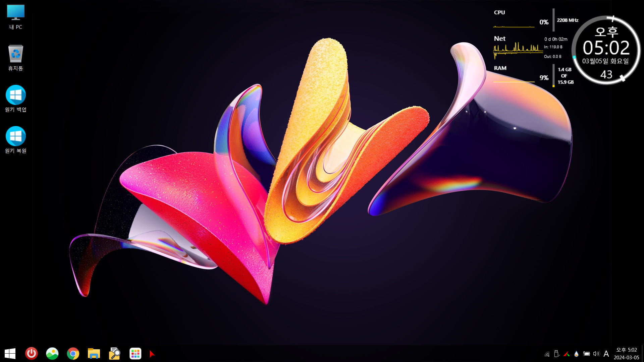Click the taskbar date 2024-03-05
This screenshot has height=362, width=644.
pos(627,358)
